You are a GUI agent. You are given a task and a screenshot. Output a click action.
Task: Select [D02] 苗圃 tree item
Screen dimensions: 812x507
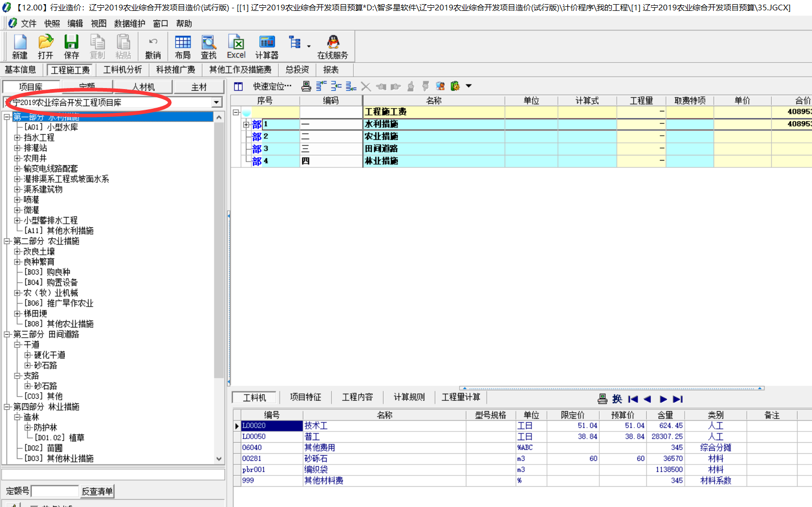click(x=43, y=448)
